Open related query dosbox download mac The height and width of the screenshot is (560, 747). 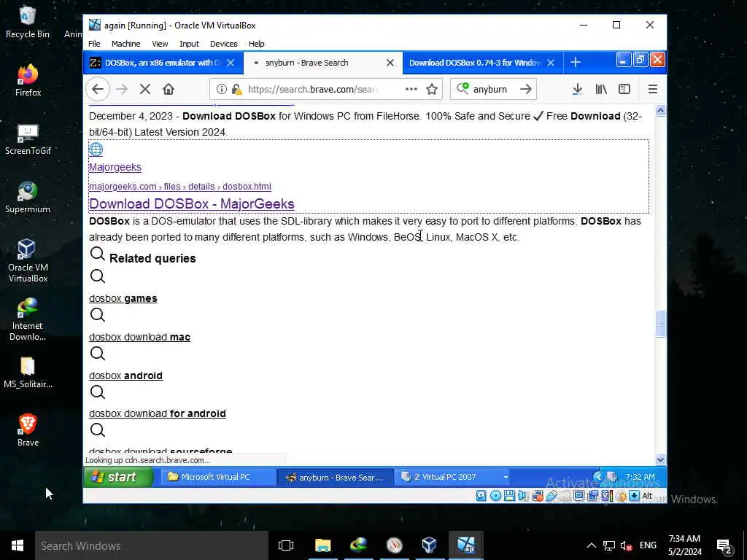pos(139,337)
